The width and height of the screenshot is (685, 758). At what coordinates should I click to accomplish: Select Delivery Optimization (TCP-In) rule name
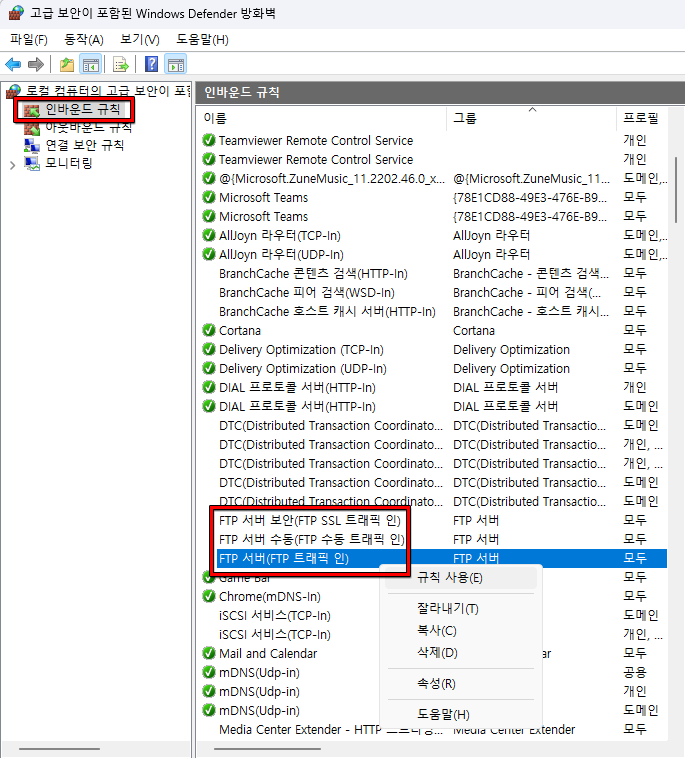[x=301, y=350]
